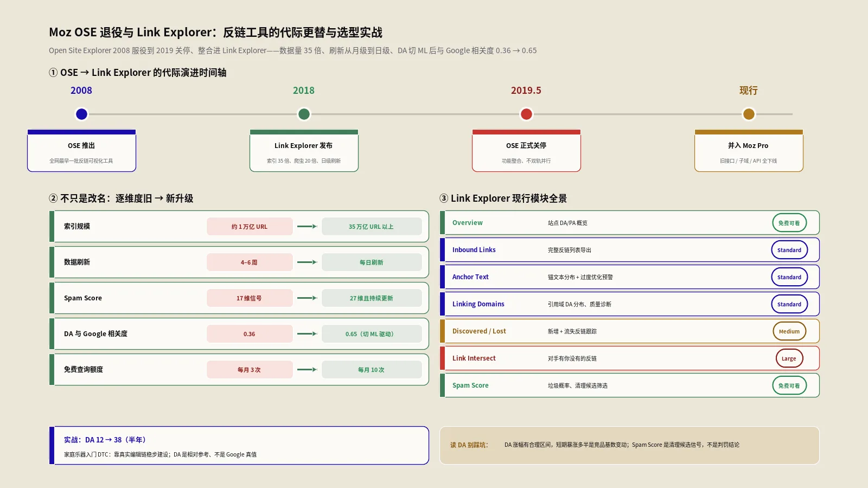The width and height of the screenshot is (868, 488).
Task: Click the 读 DA 别踩坑 label
Action: click(x=469, y=445)
